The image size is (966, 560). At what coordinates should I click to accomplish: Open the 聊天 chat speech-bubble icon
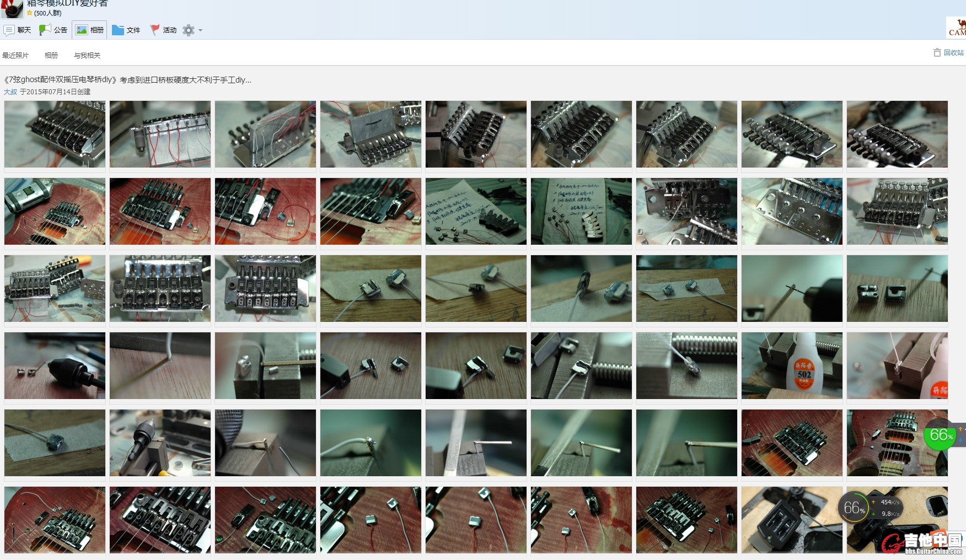pos(9,30)
